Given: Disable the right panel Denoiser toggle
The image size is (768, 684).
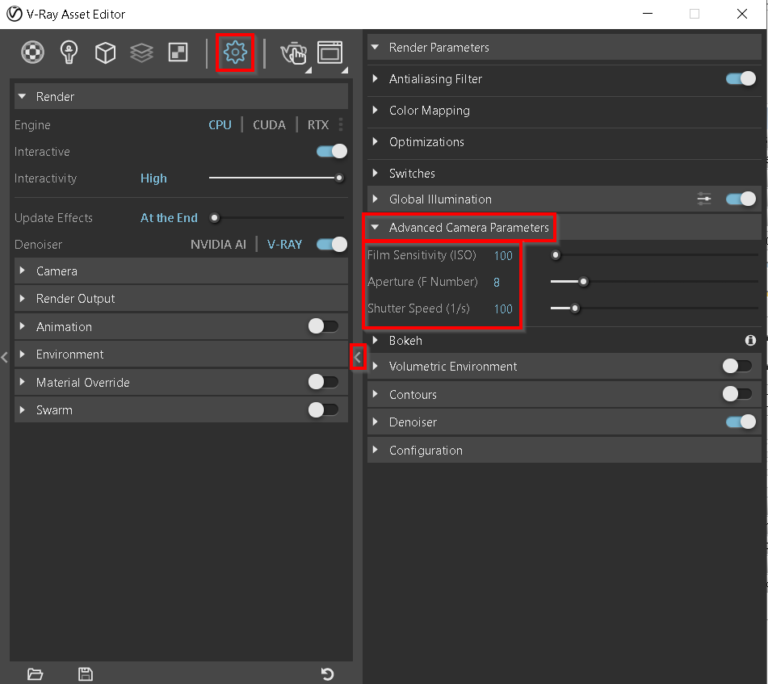Looking at the screenshot, I should [x=741, y=422].
